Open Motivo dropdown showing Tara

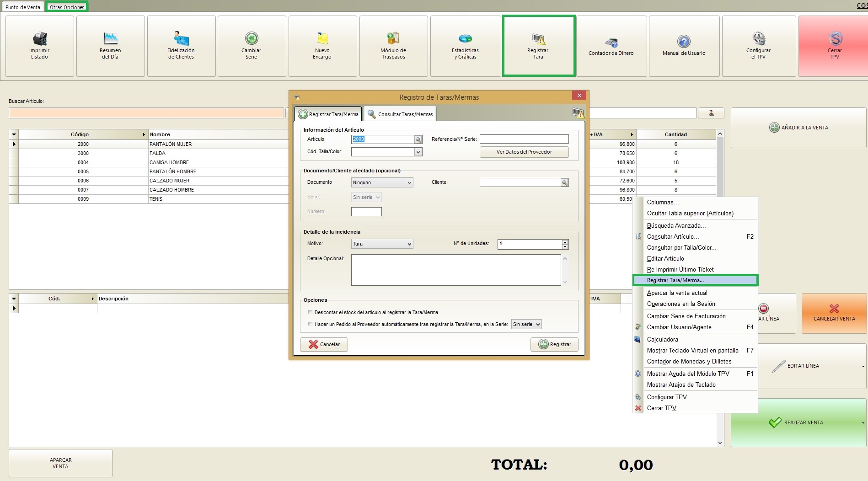point(382,244)
